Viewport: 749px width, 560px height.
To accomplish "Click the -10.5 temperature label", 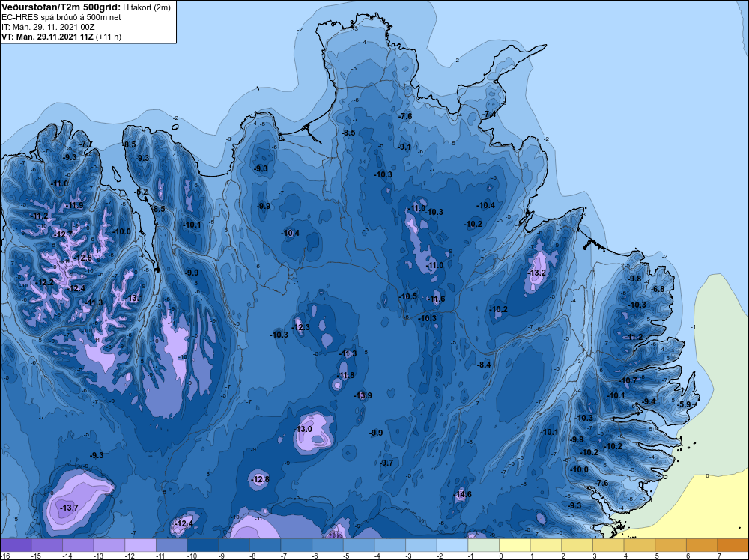I will tap(408, 296).
